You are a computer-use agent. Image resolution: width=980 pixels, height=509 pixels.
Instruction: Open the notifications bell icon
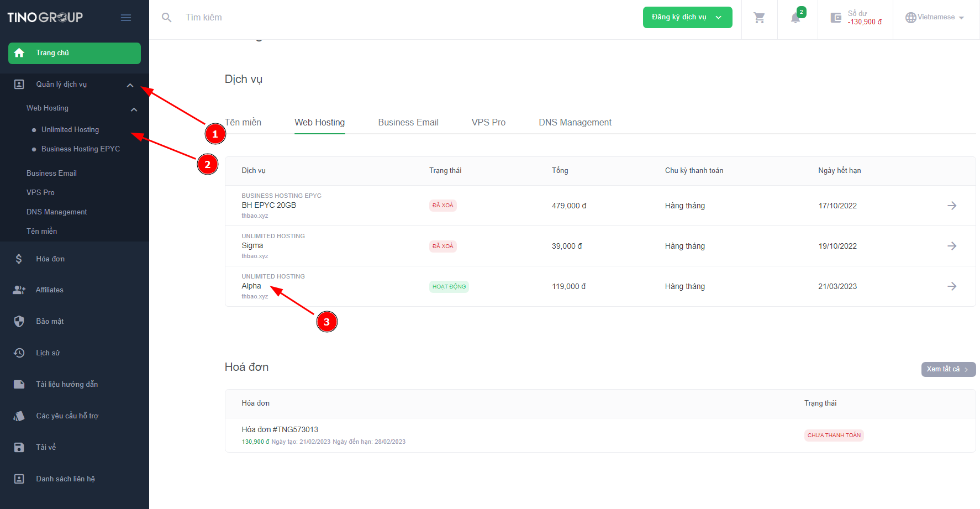[795, 18]
